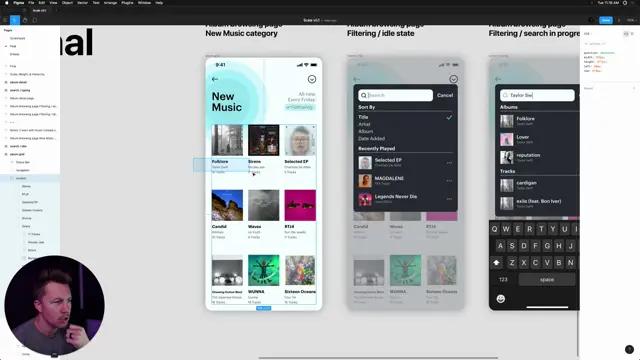The width and height of the screenshot is (640, 360).
Task: Select the Comment tool in toolbar
Action: pos(35,20)
